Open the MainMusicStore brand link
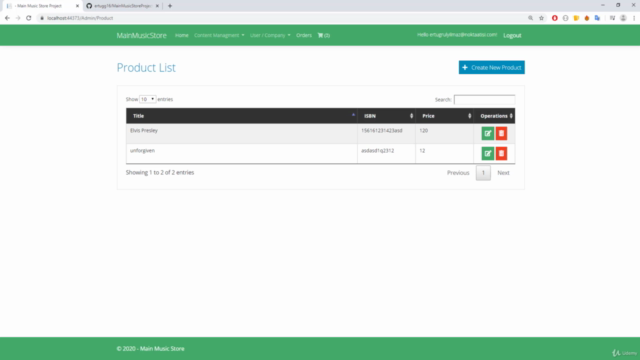Screen dimensions: 640x360 click(141, 36)
